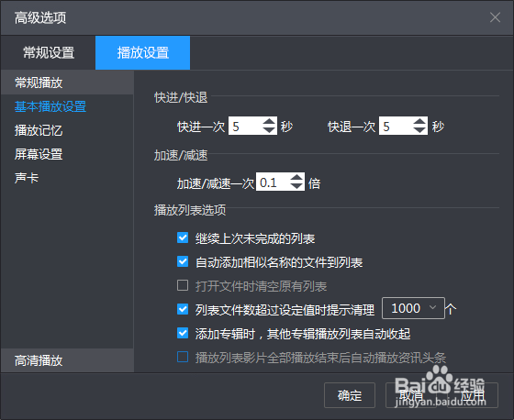Expand the 高清播放 section
Screen dimensions: 514x420
click(x=67, y=360)
